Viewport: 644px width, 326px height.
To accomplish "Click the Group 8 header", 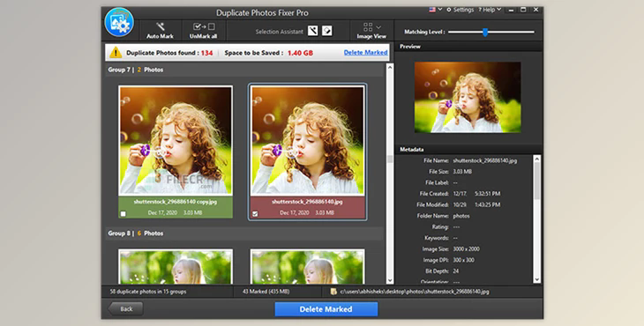I will coord(244,233).
